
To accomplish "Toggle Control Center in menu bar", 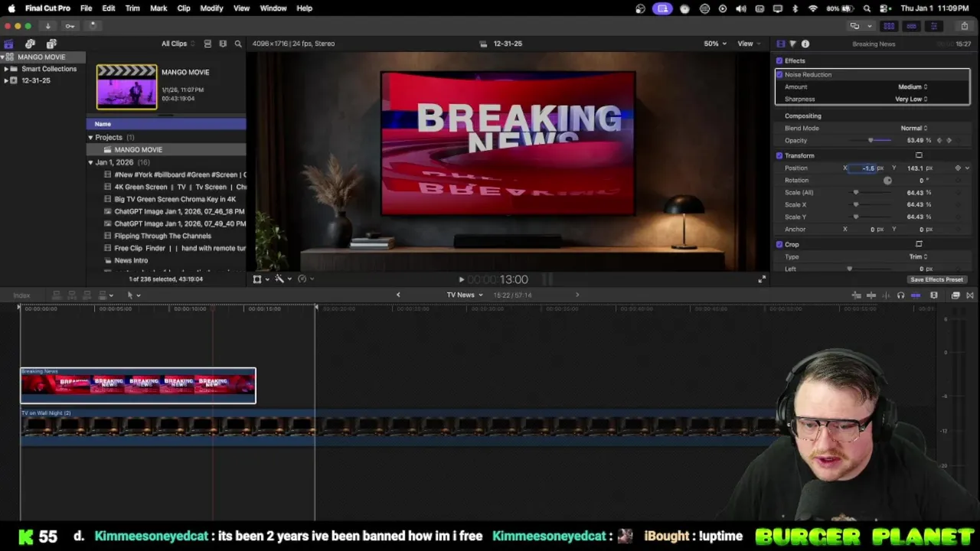I will 884,8.
